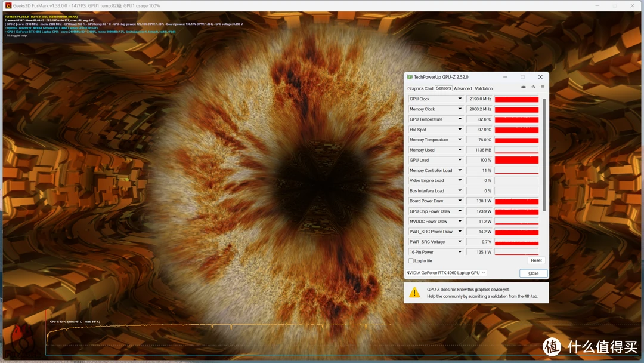This screenshot has width=644, height=363.
Task: Maximize the GPU-Z window
Action: [x=522, y=77]
